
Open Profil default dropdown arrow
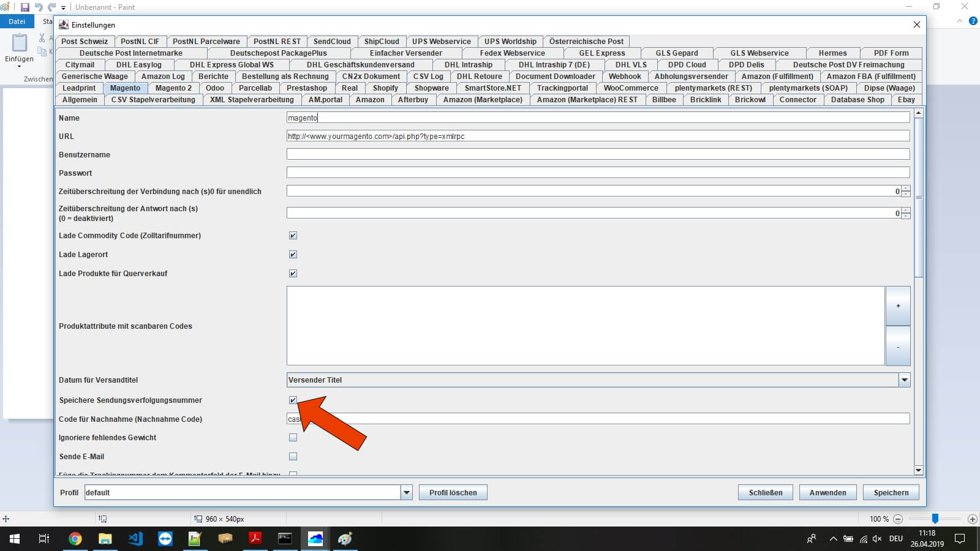[x=406, y=493]
